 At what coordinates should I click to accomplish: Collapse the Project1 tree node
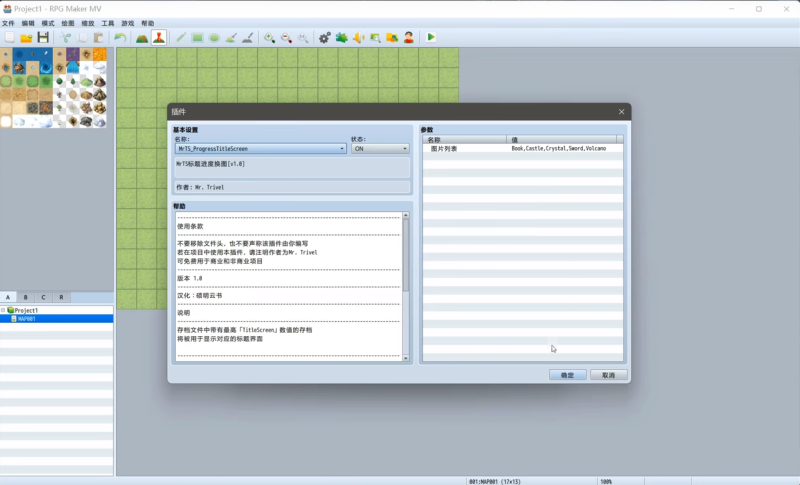3,310
